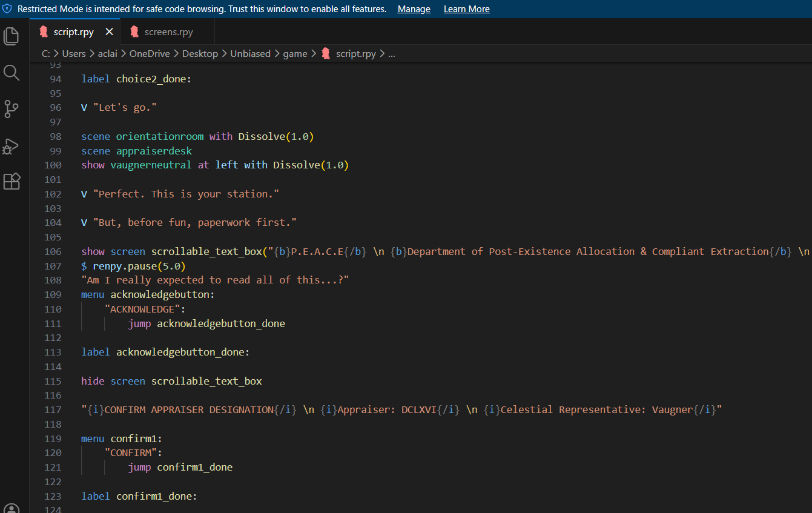Viewport: 812px width, 513px height.
Task: Click the Manage link in banner
Action: (x=414, y=9)
